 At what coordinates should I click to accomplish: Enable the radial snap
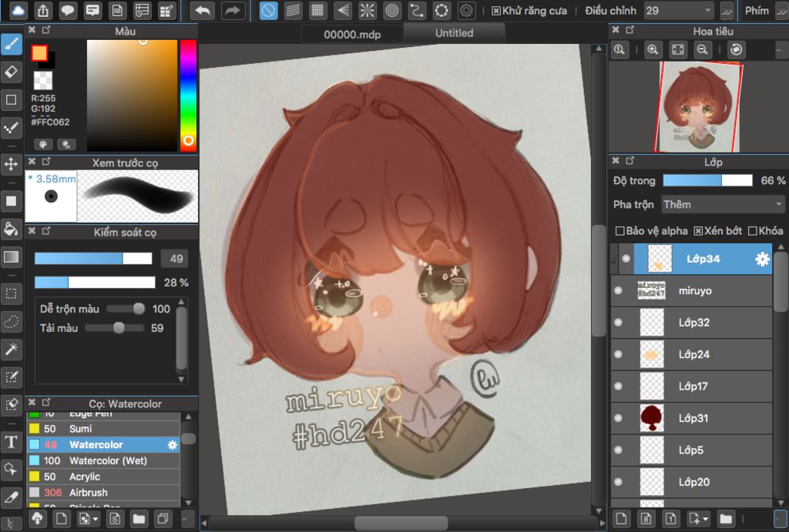coord(368,10)
